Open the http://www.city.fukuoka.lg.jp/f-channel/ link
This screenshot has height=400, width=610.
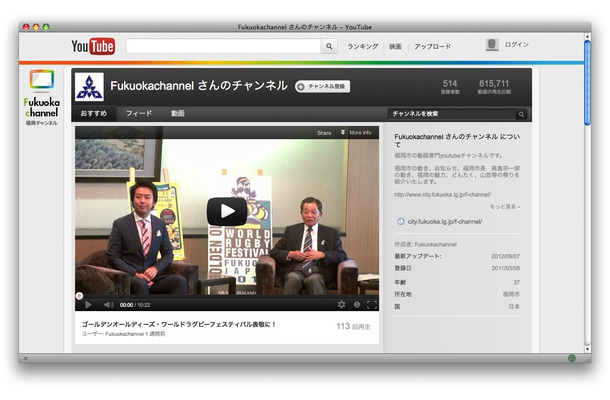click(442, 195)
